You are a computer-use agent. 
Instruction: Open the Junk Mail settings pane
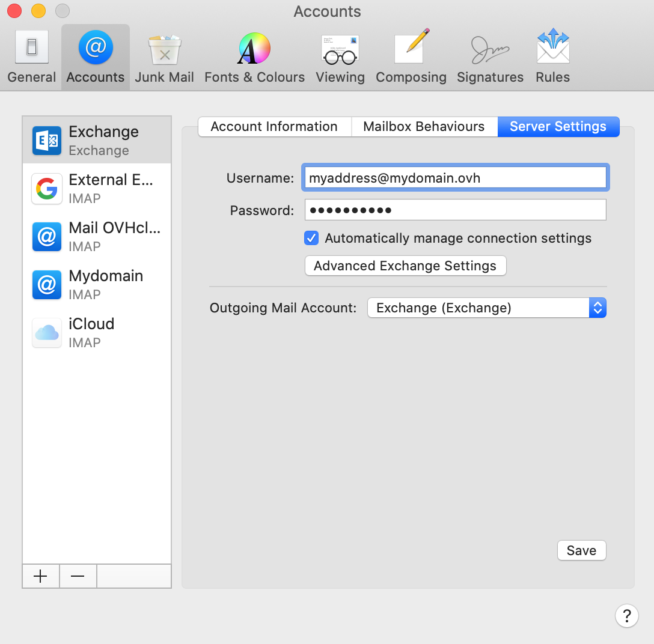[164, 57]
